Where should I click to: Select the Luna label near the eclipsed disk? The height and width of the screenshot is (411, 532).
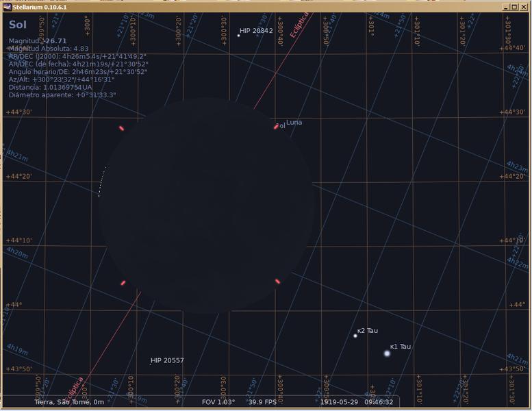coord(294,123)
